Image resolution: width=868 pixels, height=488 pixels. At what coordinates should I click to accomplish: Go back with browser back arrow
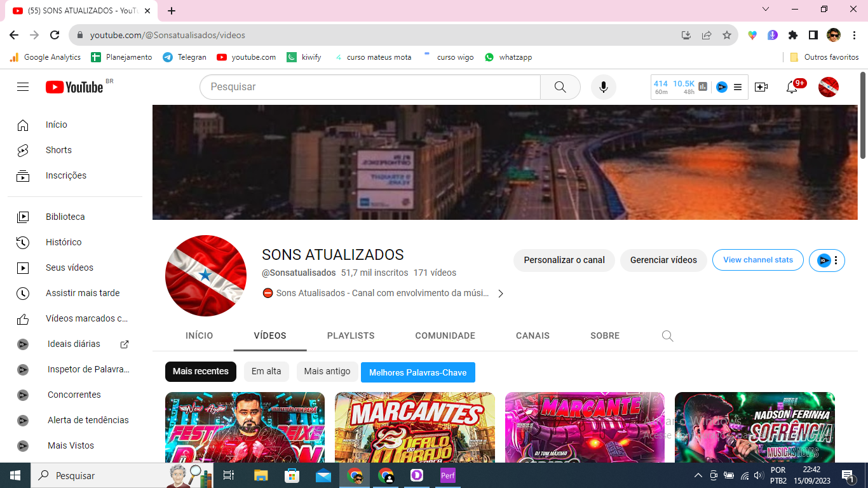click(14, 35)
